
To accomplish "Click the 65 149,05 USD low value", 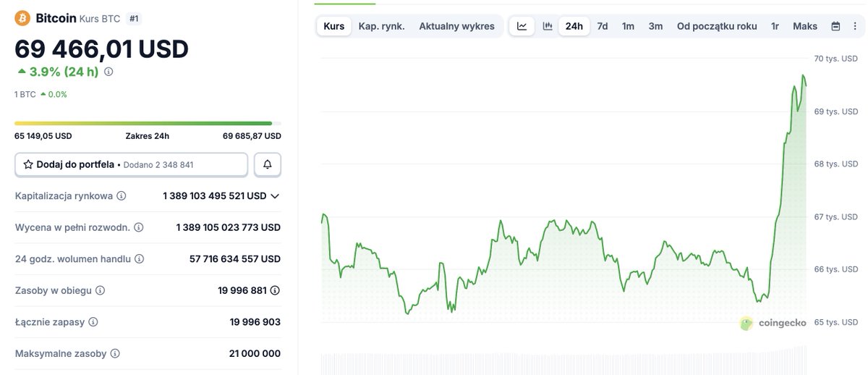I will tap(43, 136).
